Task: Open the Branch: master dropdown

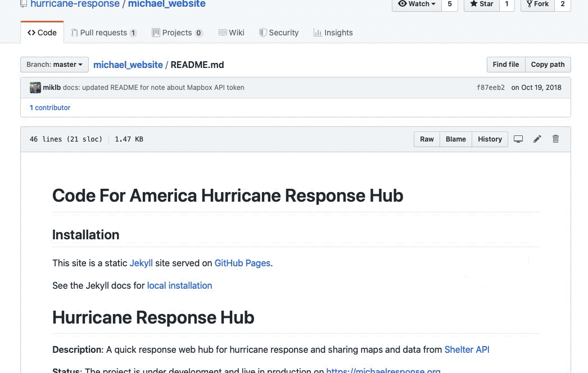Action: [55, 65]
